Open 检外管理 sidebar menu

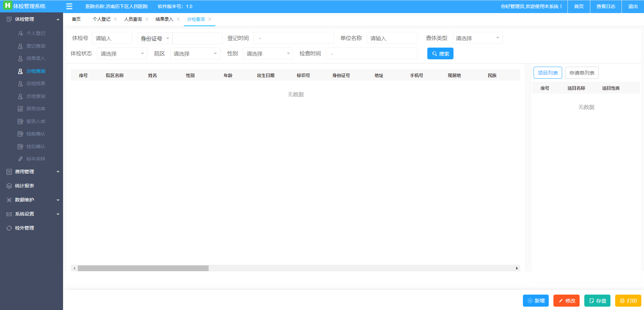point(24,228)
